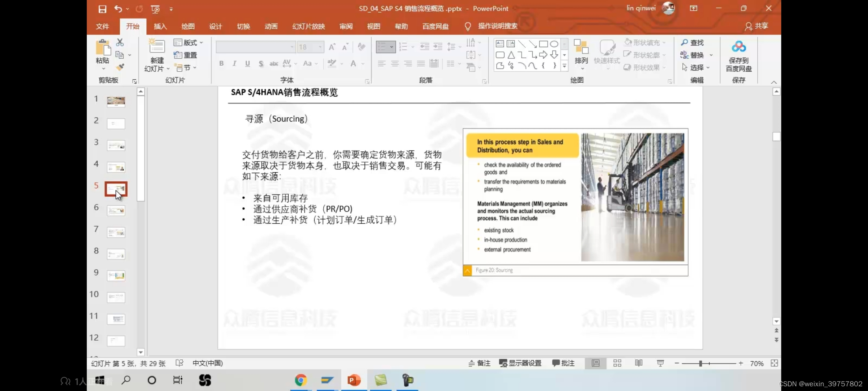Insert a text box shape from gallery
This screenshot has width=868, height=391.
(x=500, y=44)
